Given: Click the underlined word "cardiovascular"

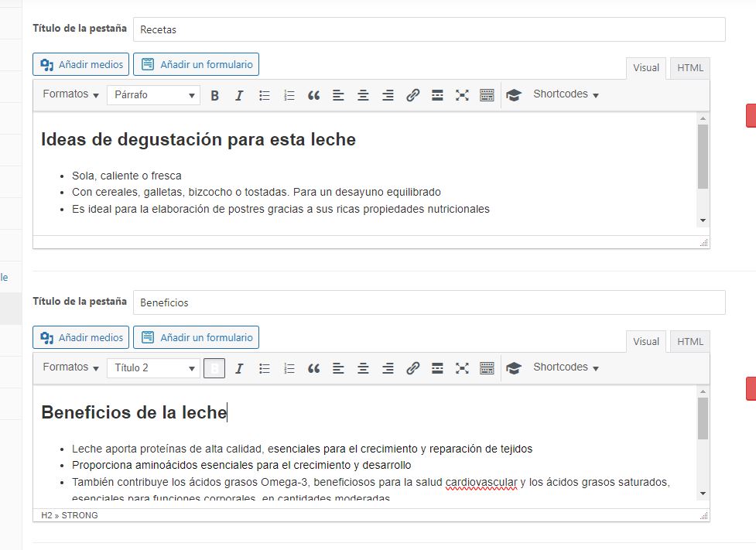Looking at the screenshot, I should click(481, 483).
